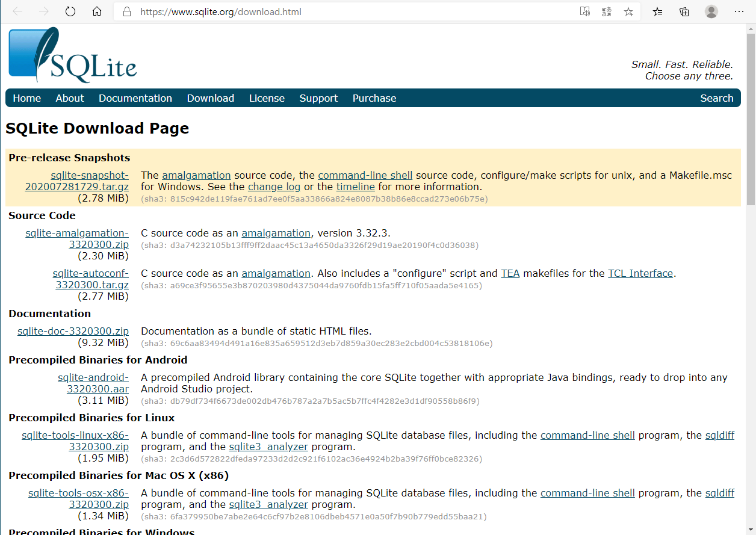Click the SQLite feather logo
Screen dimensions: 756x535
(72, 55)
